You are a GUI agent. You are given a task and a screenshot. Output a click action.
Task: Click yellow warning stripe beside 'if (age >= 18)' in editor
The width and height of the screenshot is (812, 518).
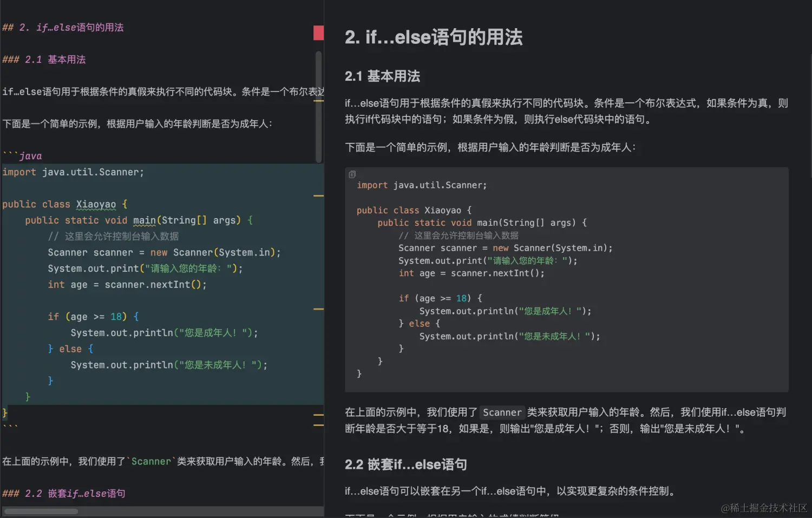318,309
